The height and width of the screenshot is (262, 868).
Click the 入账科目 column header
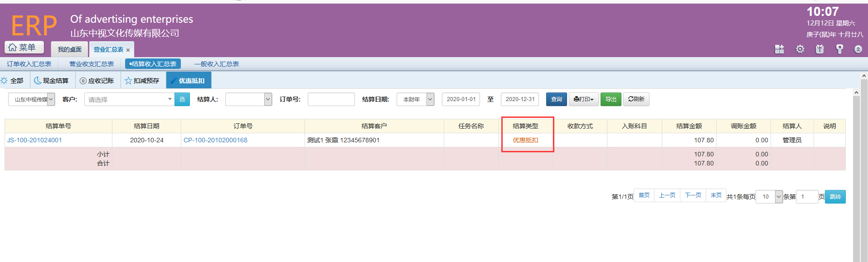635,126
